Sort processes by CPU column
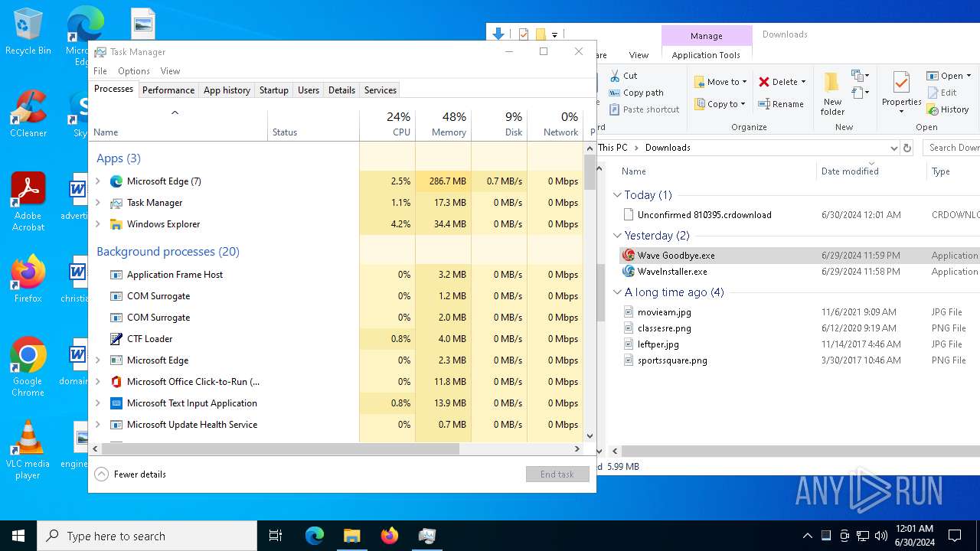This screenshot has width=980, height=551. tap(387, 125)
